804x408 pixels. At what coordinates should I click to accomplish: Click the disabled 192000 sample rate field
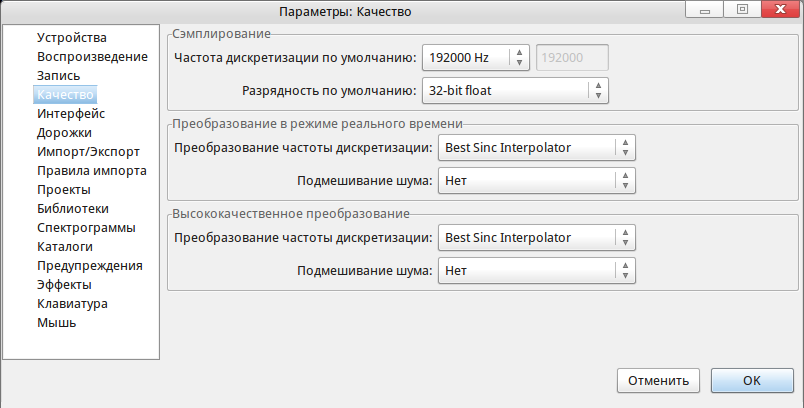tap(572, 58)
